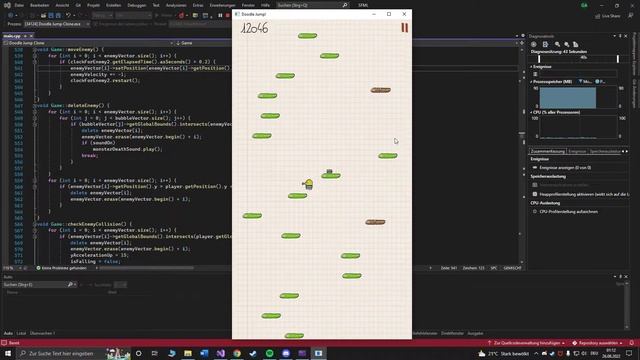Screen dimensions: 640x360
Task: Open the Datei menu
Action: pyautogui.click(x=19, y=5)
